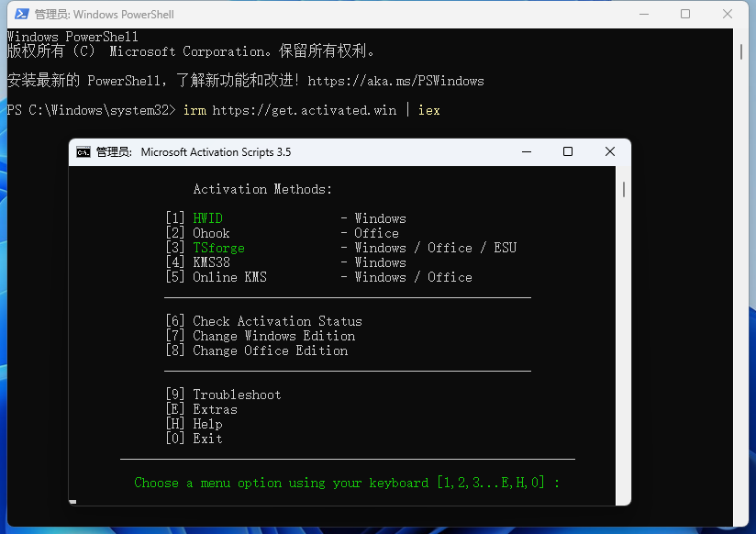The image size is (756, 534).
Task: Click the PowerShell window vertical scrollbar thumb
Action: point(741,51)
